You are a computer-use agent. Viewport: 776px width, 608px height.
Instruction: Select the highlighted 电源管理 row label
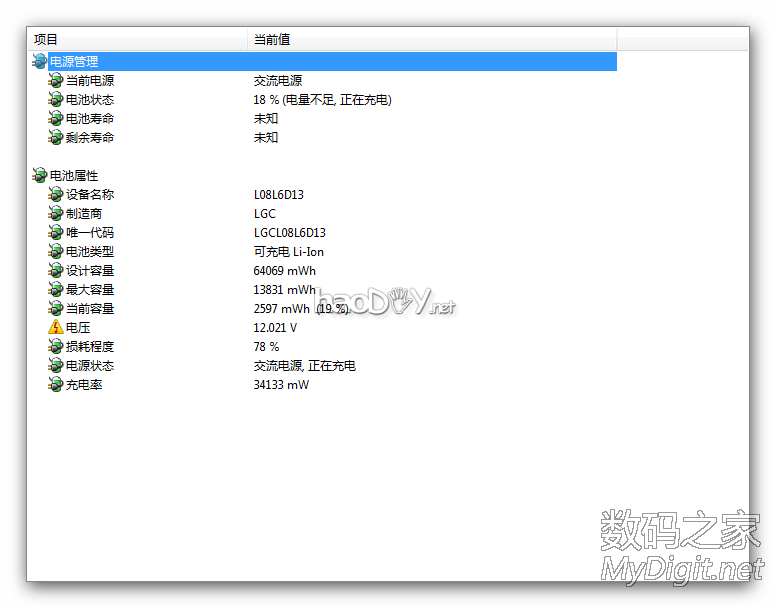pos(74,62)
